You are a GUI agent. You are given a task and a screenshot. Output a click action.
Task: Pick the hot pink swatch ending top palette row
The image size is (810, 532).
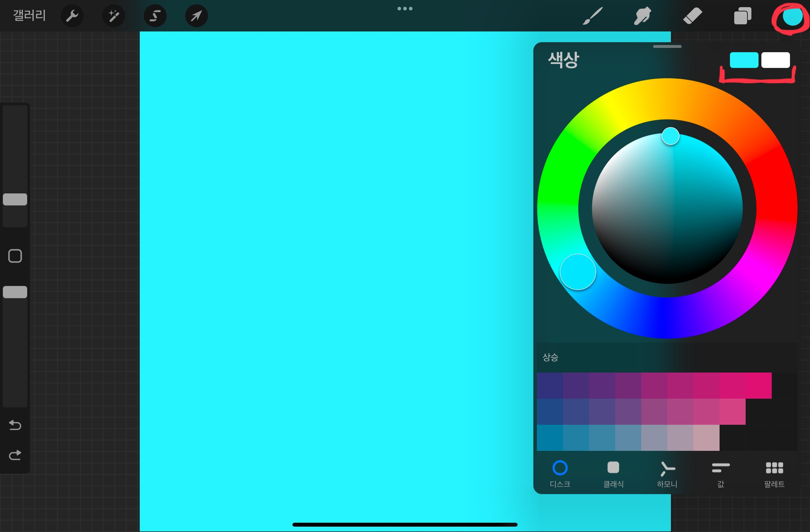pos(759,385)
